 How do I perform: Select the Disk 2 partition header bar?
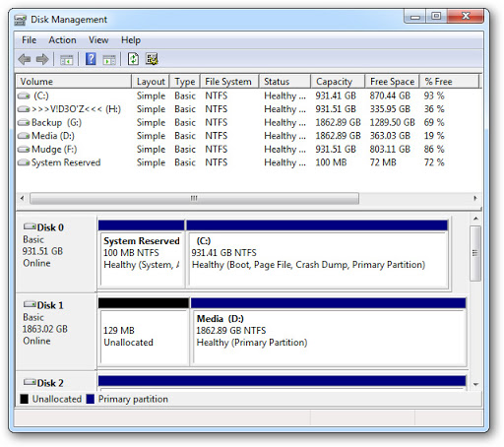tap(283, 381)
